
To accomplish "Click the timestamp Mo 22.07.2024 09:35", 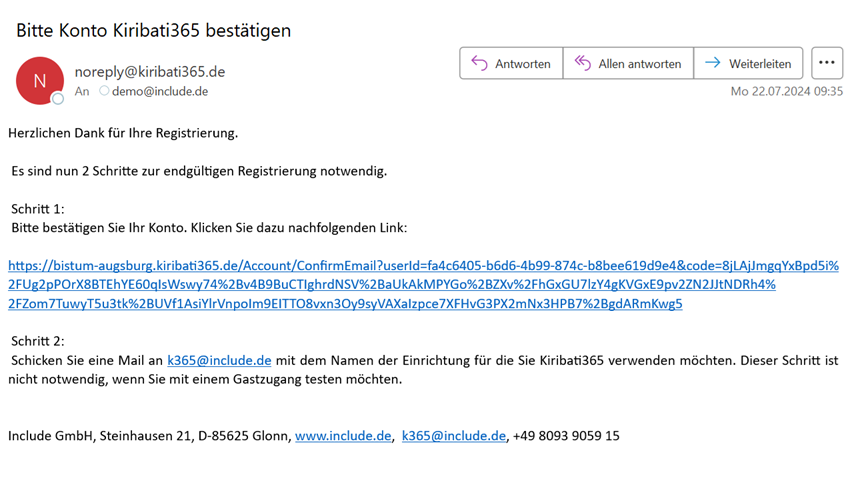I will click(787, 91).
